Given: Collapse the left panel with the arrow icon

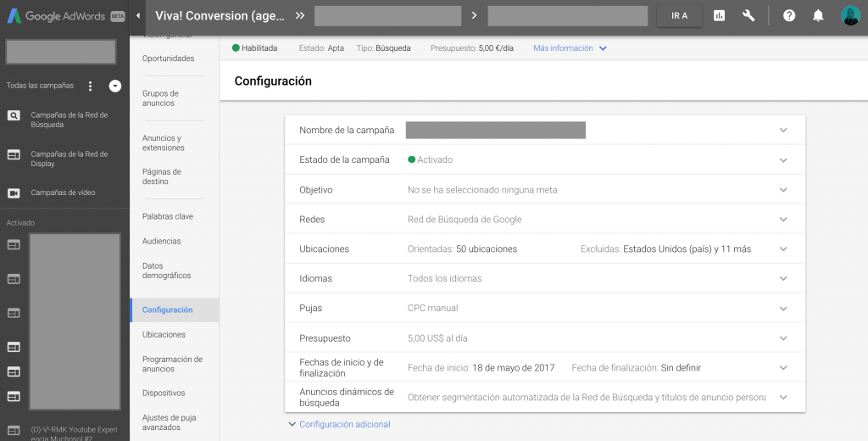Looking at the screenshot, I should (138, 16).
